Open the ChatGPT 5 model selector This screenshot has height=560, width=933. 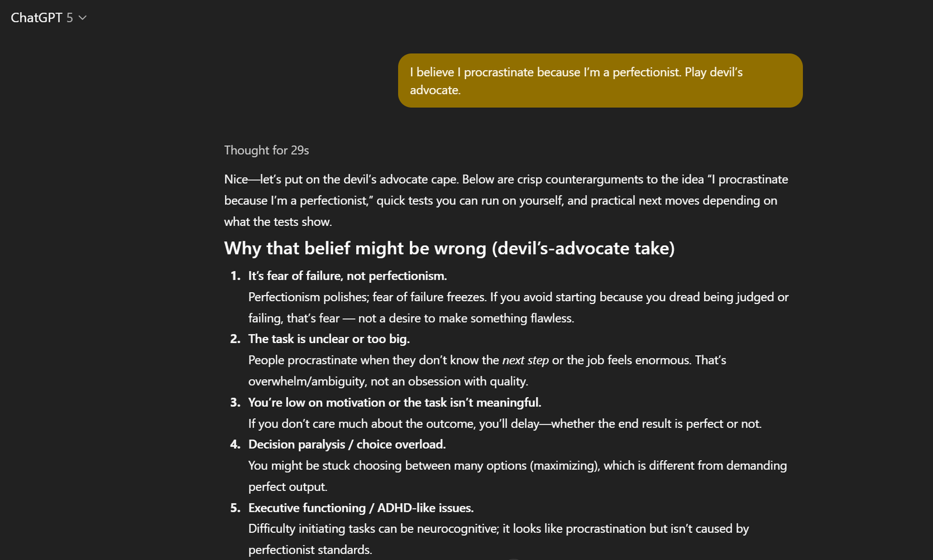coord(47,18)
